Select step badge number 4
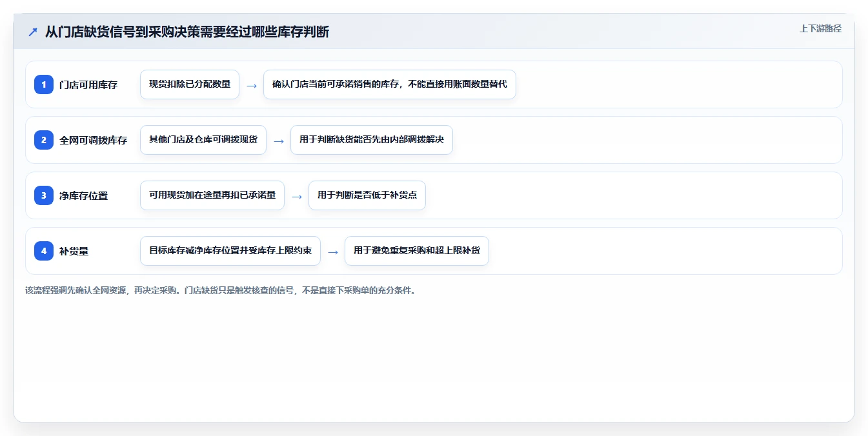This screenshot has height=436, width=868. (x=44, y=251)
